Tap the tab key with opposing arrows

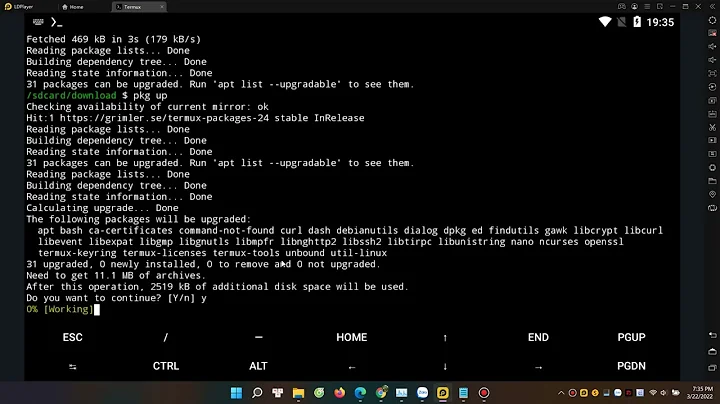[73, 366]
